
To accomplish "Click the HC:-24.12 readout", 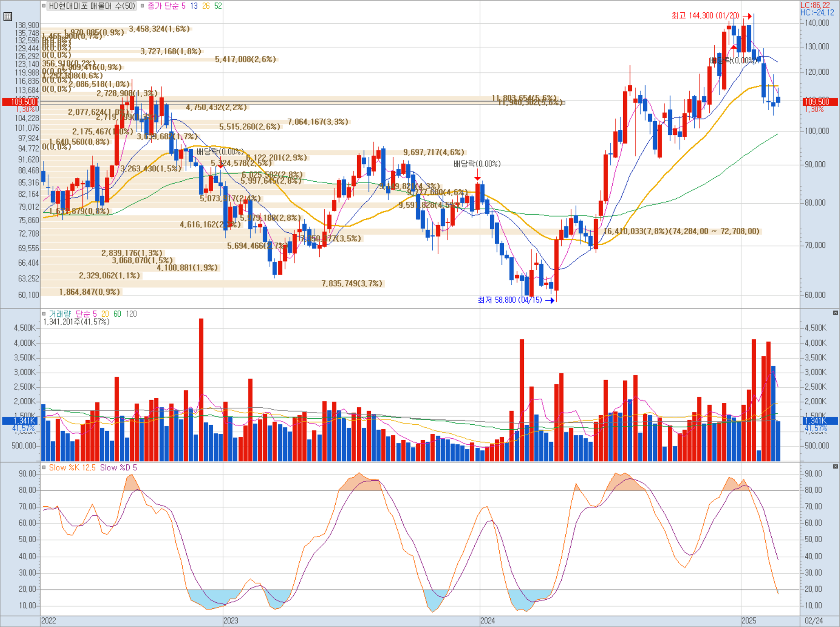I will tap(817, 12).
